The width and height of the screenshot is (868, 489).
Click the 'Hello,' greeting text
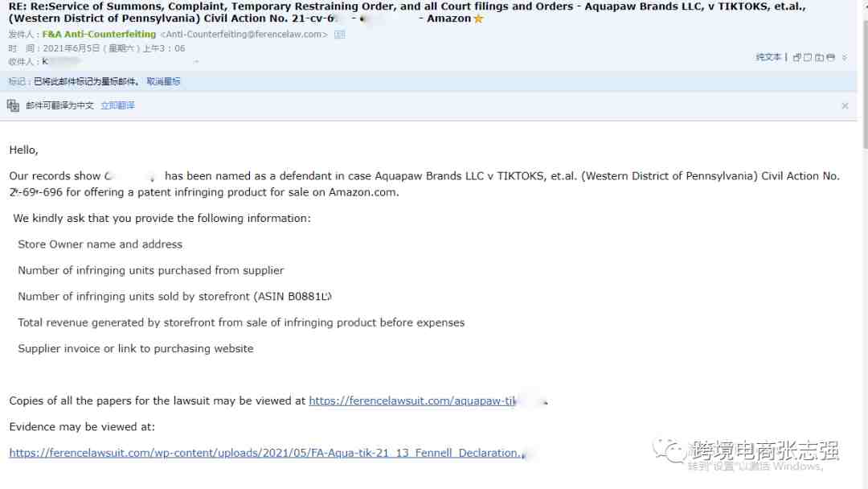tap(24, 150)
